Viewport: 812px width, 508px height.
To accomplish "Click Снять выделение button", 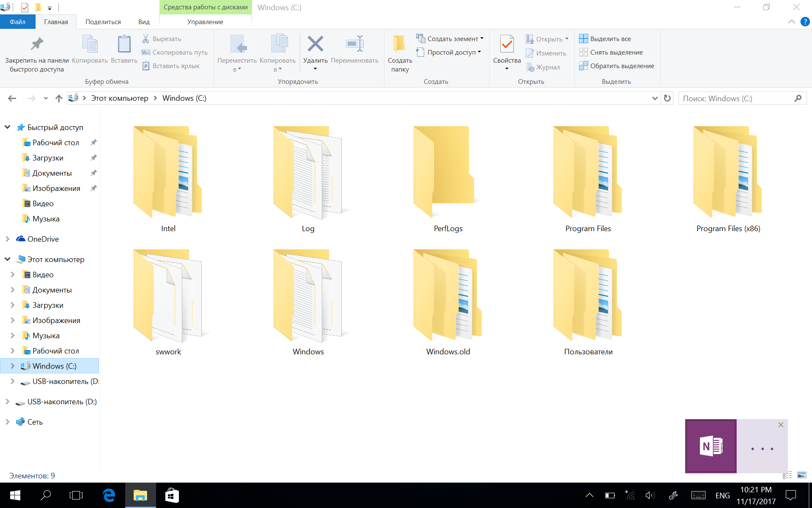I will pos(611,52).
